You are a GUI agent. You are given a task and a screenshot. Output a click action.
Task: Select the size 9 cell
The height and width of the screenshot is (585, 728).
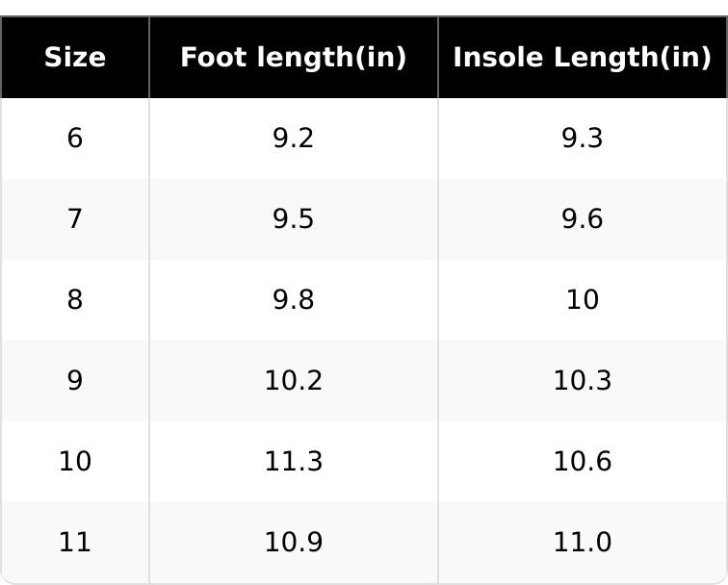click(x=75, y=381)
